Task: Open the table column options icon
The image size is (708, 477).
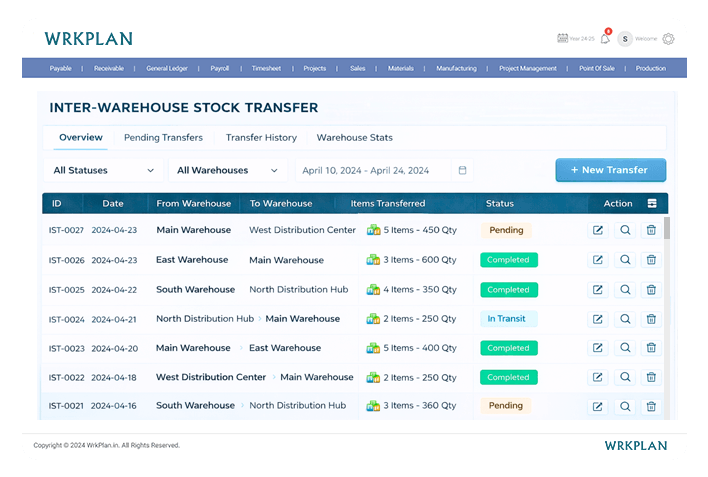Action: pyautogui.click(x=652, y=203)
